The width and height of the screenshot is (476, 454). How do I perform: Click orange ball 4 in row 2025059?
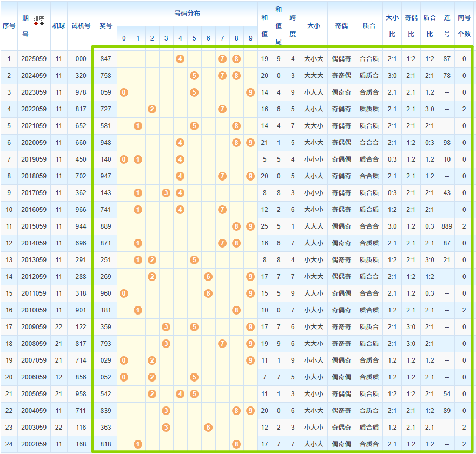click(180, 59)
